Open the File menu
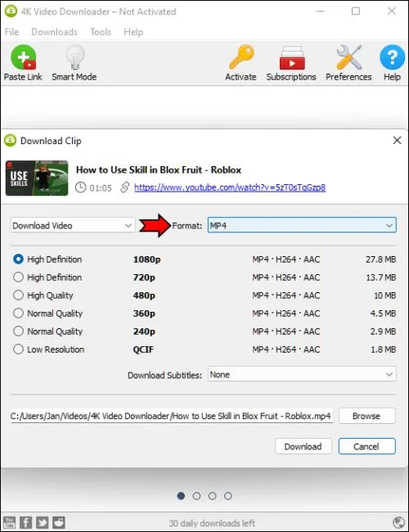 12,32
